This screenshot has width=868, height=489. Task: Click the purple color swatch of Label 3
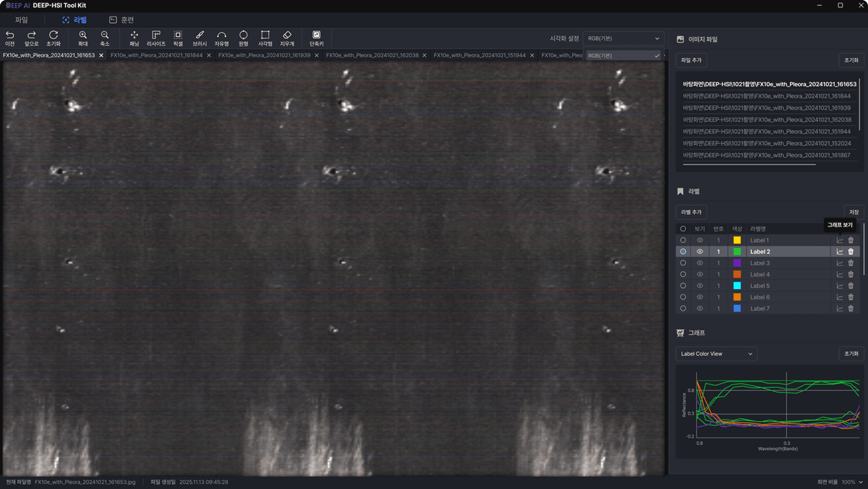(737, 263)
